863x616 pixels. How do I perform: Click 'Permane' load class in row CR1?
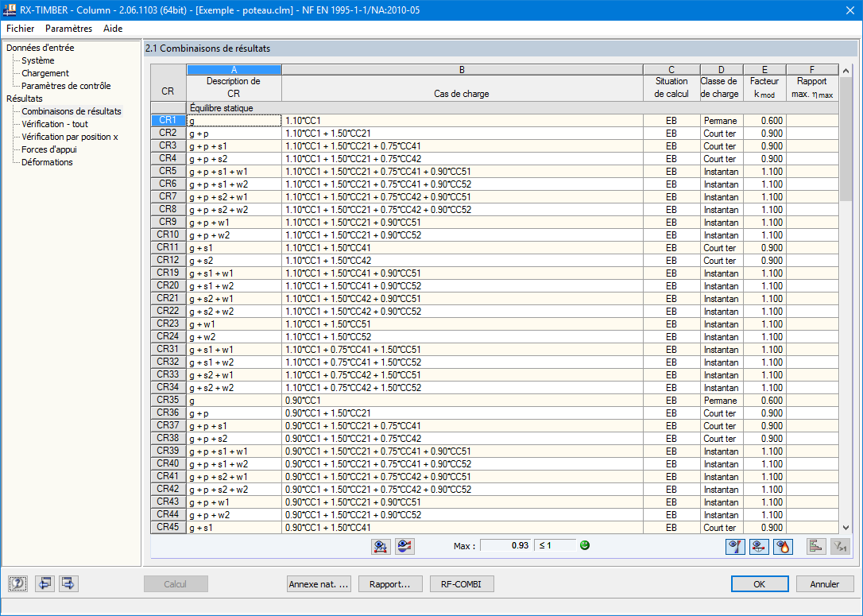(x=722, y=121)
